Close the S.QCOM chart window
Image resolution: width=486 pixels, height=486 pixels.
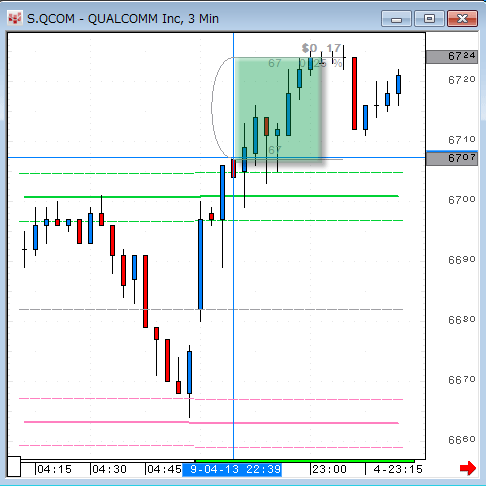click(462, 19)
